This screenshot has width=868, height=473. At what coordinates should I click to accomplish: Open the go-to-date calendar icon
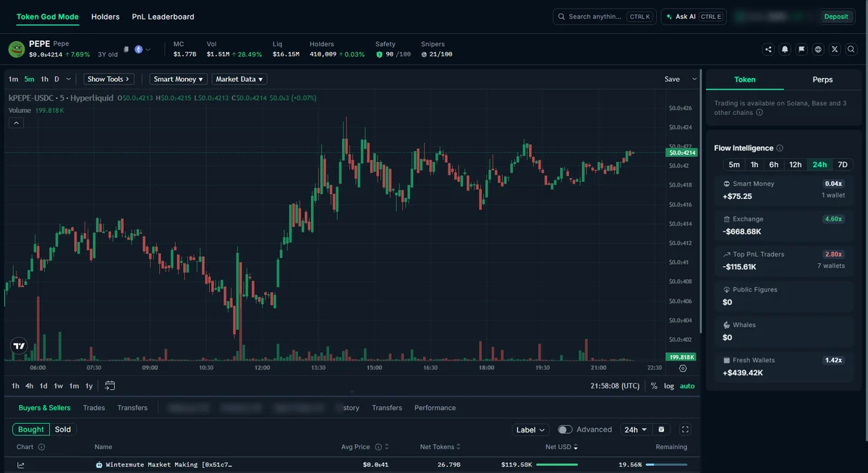[x=110, y=385]
